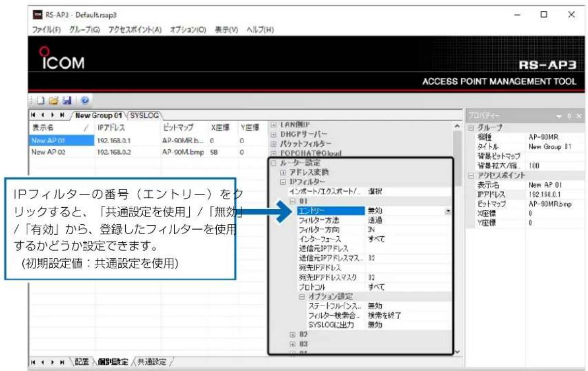Expand the POPCHAT@Cloud tree node
The image size is (588, 371).
[274, 153]
